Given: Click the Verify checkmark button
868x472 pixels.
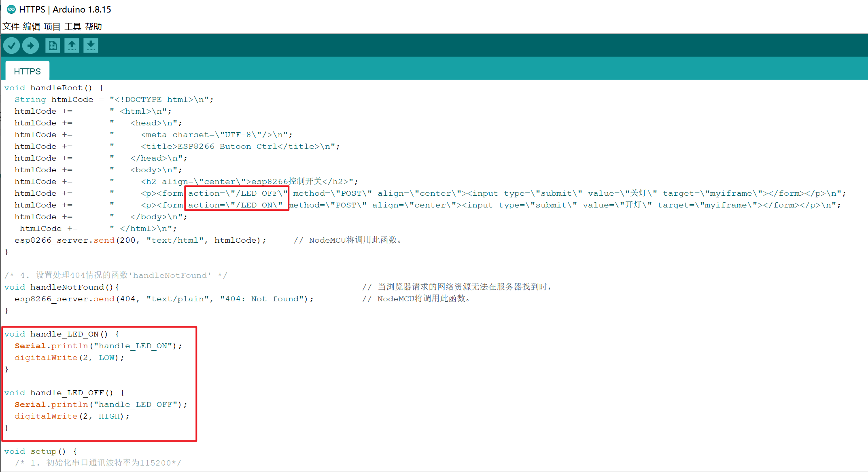Looking at the screenshot, I should pos(12,45).
